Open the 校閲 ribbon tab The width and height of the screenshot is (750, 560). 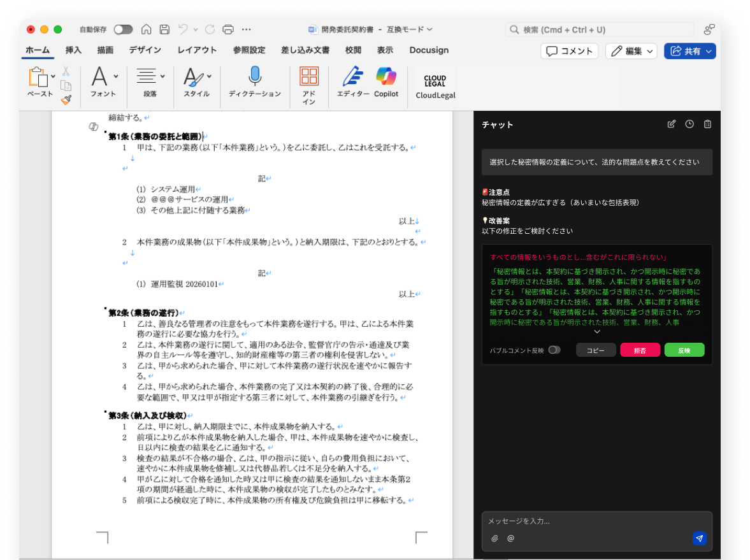[x=353, y=50]
